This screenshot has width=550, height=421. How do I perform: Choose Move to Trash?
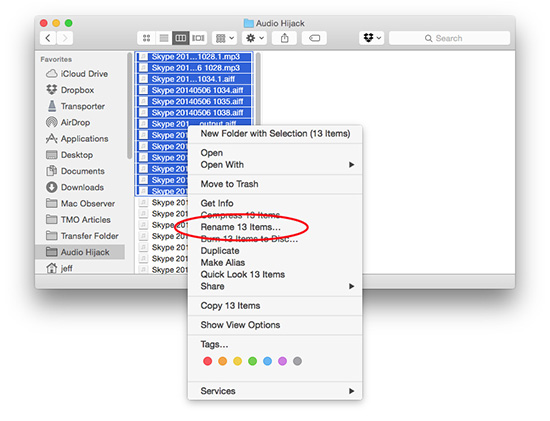click(275, 184)
